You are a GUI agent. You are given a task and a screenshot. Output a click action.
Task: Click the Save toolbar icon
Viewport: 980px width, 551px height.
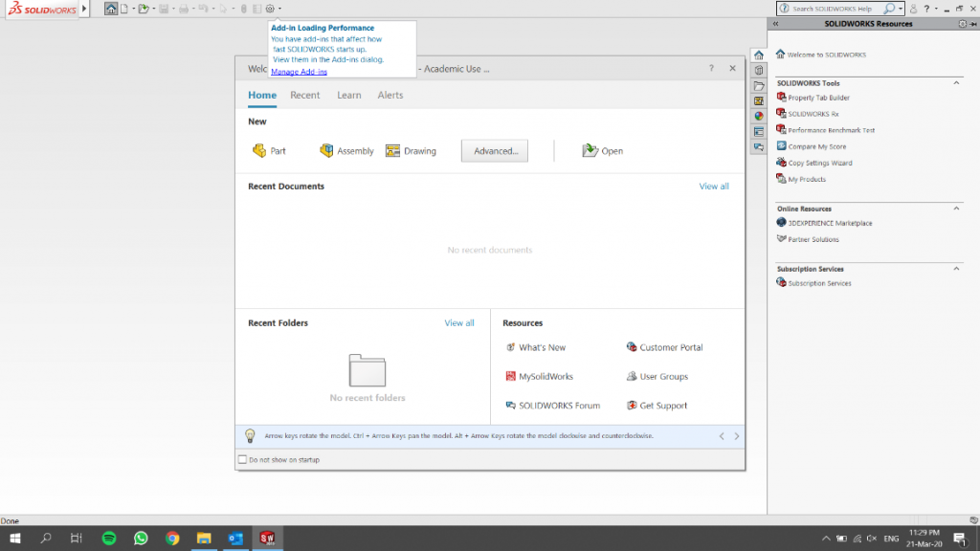coord(164,9)
